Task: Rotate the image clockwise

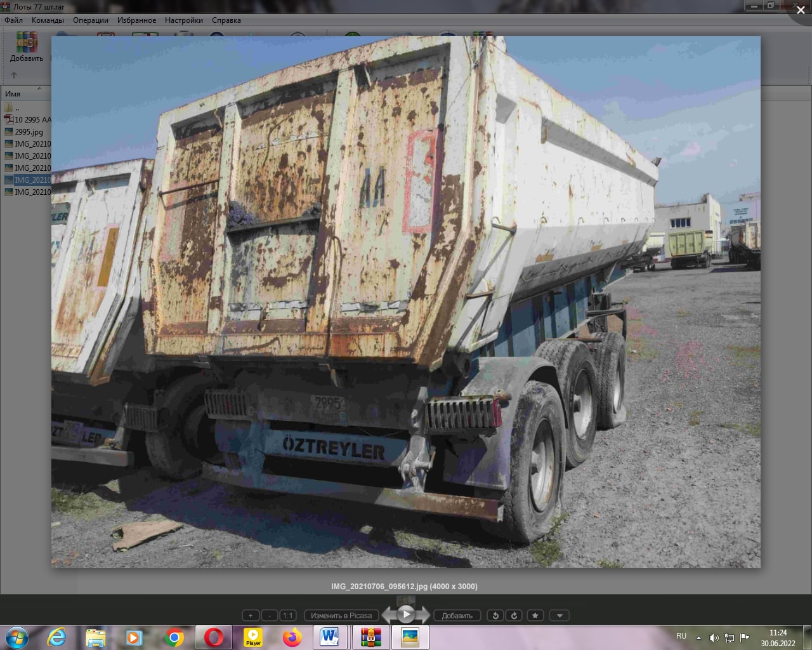Action: pyautogui.click(x=514, y=615)
